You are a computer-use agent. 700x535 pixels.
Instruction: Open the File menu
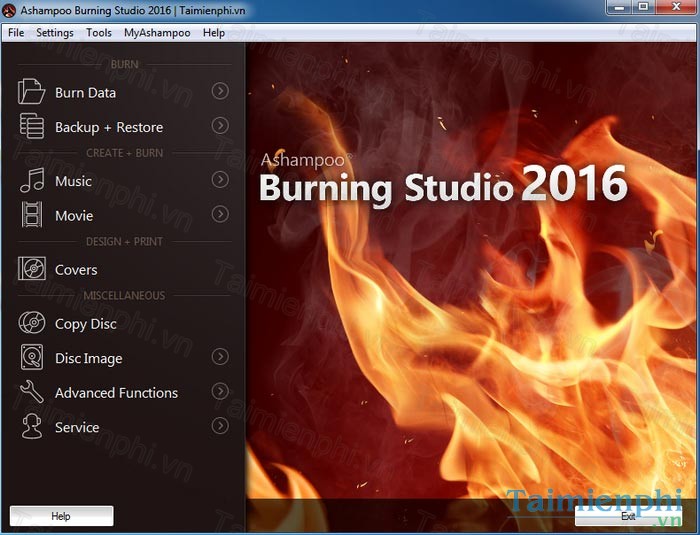click(16, 32)
